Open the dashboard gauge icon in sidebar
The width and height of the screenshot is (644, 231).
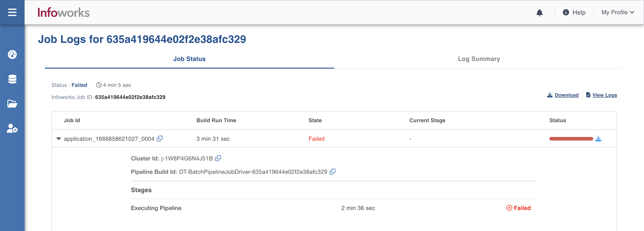(12, 54)
